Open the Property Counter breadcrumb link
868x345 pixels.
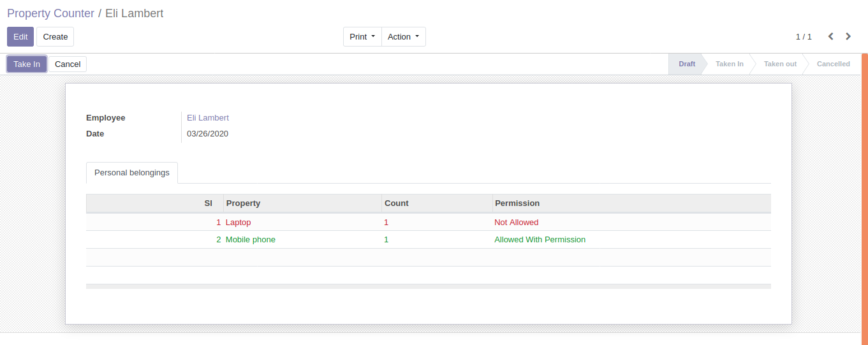click(x=50, y=13)
